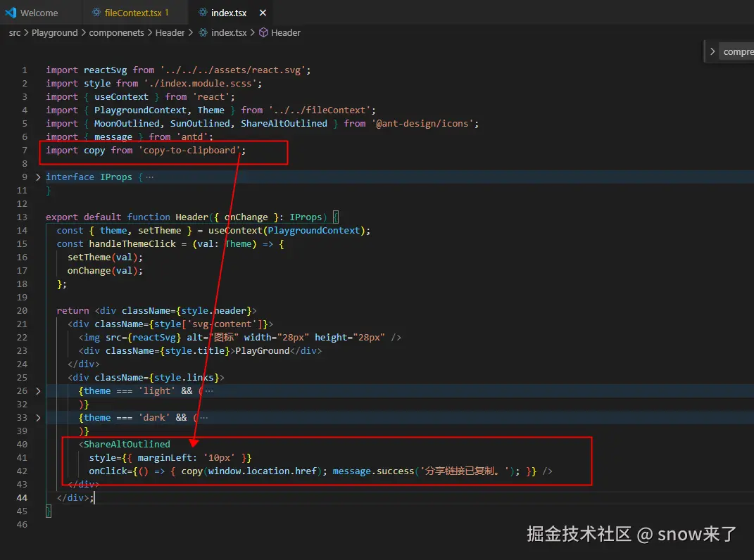Open the Header symbol breadcrumb
Image resolution: width=754 pixels, height=560 pixels.
point(286,32)
